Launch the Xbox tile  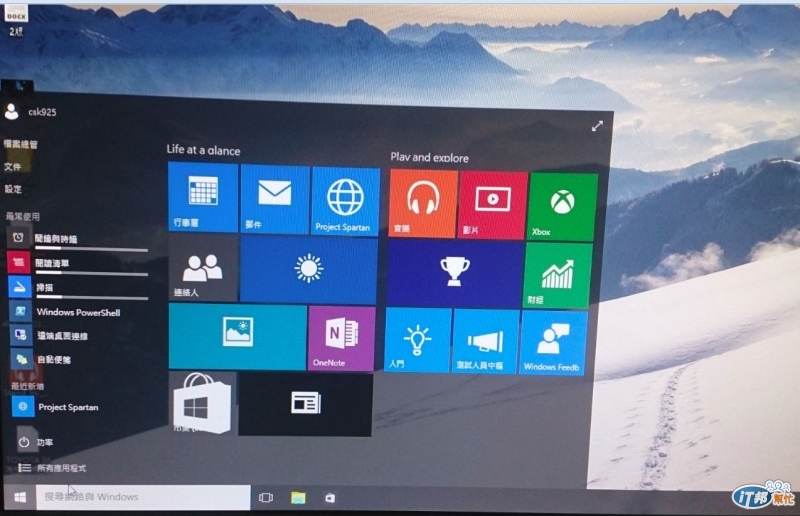coord(562,207)
